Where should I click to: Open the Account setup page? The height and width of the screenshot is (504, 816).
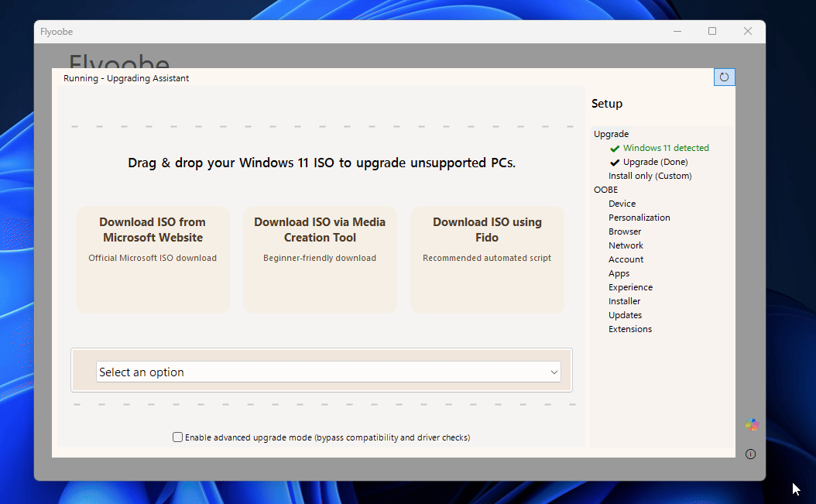[x=626, y=259]
